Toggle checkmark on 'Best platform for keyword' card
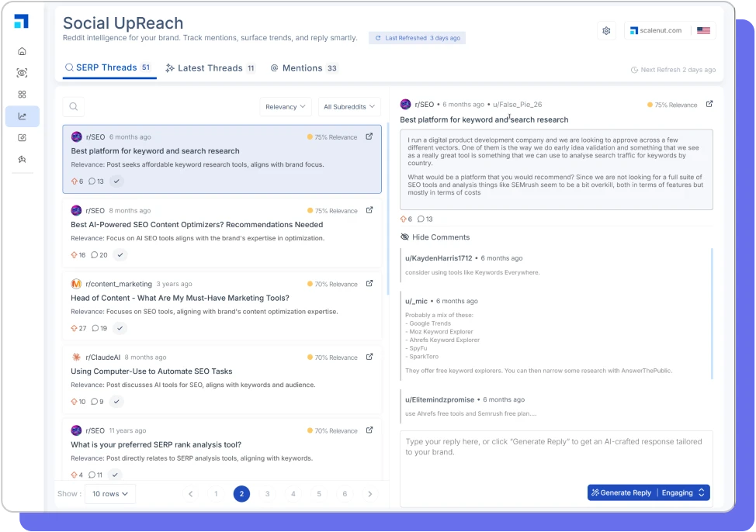The width and height of the screenshot is (756, 532). coord(116,181)
